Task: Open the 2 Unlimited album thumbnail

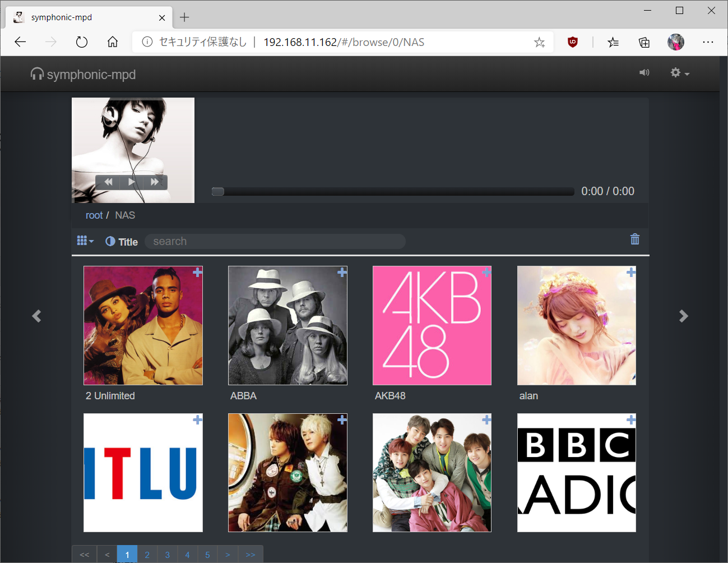Action: pyautogui.click(x=143, y=326)
